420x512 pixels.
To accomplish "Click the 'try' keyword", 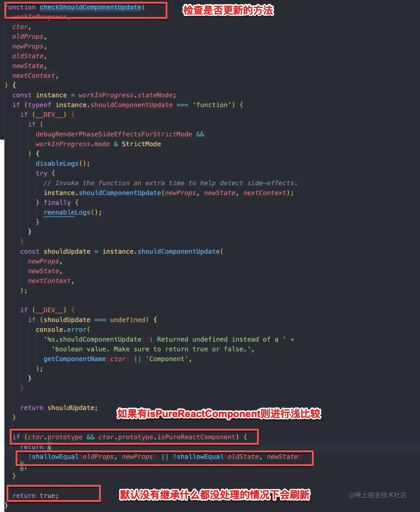I will [42, 173].
